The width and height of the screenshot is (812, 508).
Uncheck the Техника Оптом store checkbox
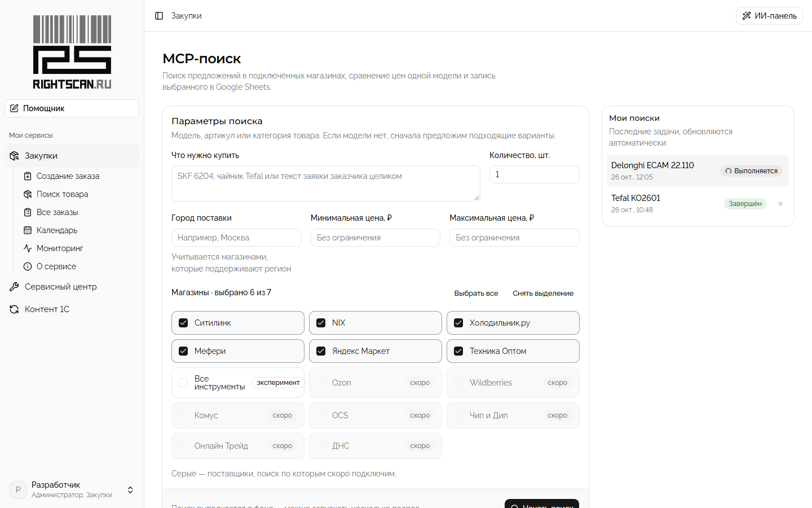point(458,351)
